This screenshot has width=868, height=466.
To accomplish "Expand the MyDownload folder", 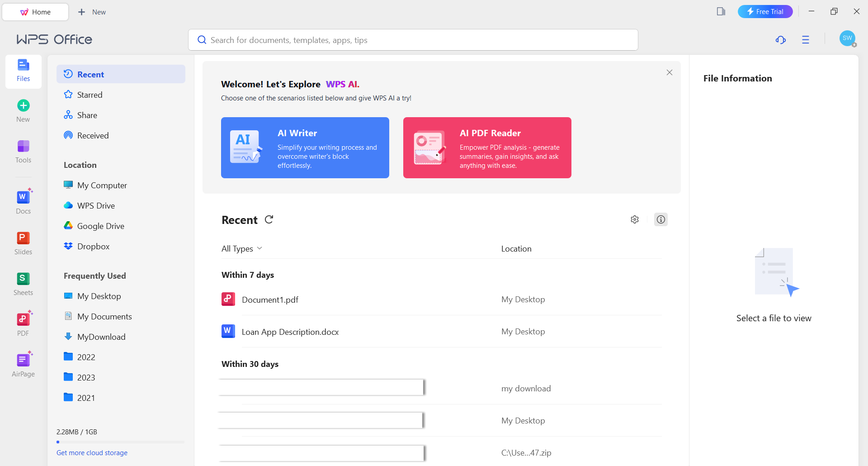I will pos(101,337).
